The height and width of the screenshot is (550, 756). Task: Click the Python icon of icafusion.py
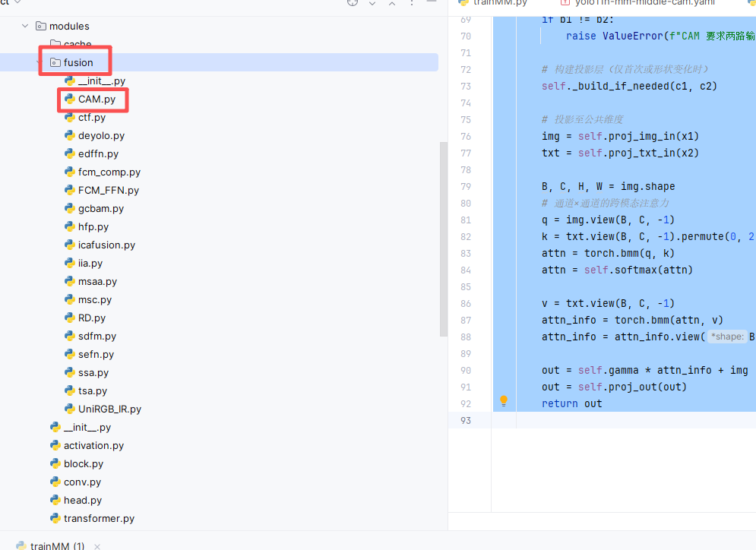coord(70,245)
